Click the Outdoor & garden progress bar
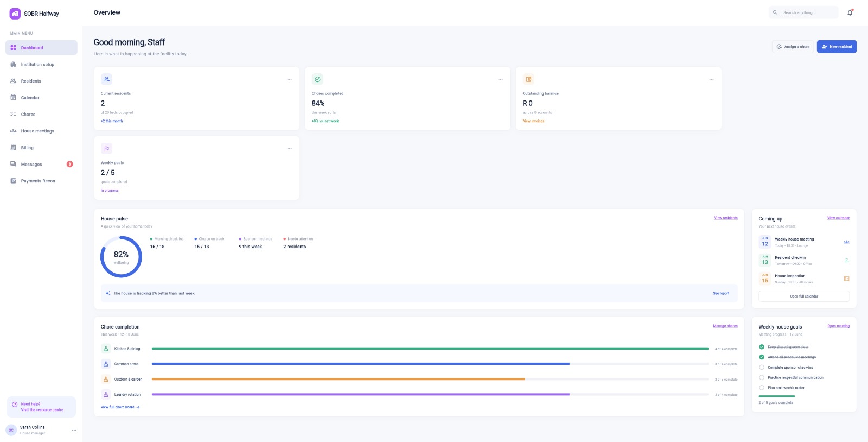 [x=430, y=379]
